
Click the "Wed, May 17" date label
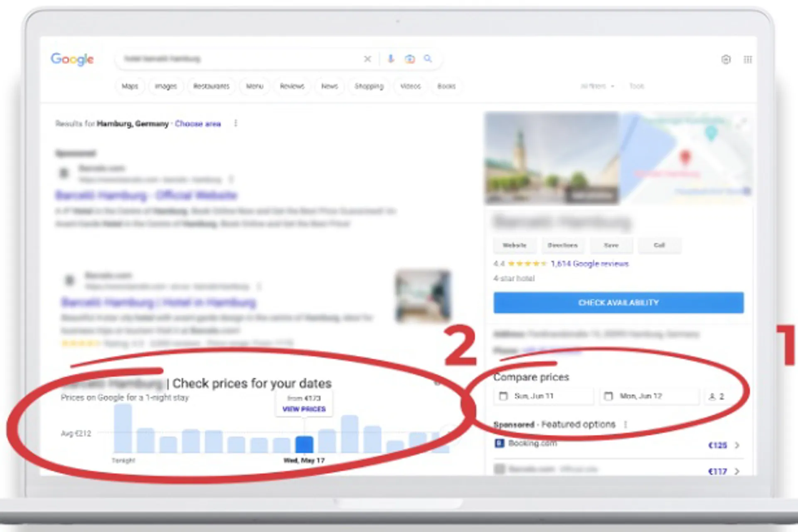304,461
